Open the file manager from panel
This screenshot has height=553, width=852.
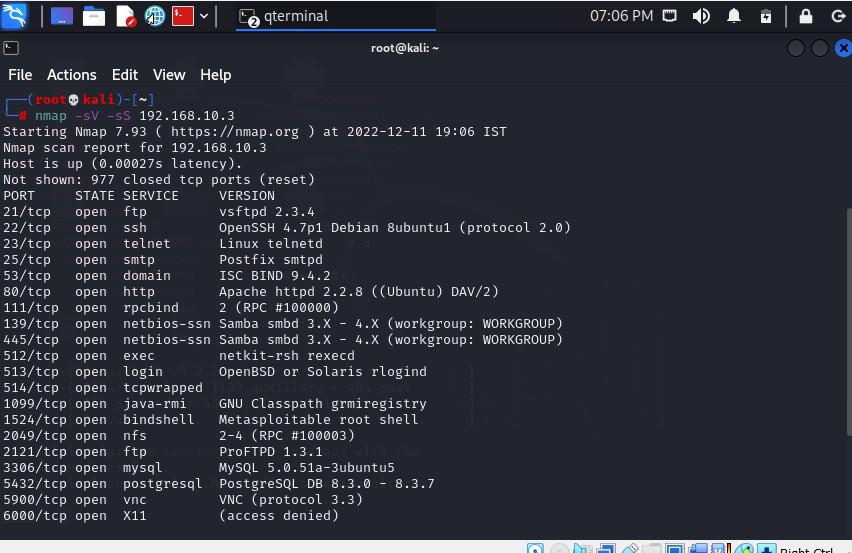point(93,16)
